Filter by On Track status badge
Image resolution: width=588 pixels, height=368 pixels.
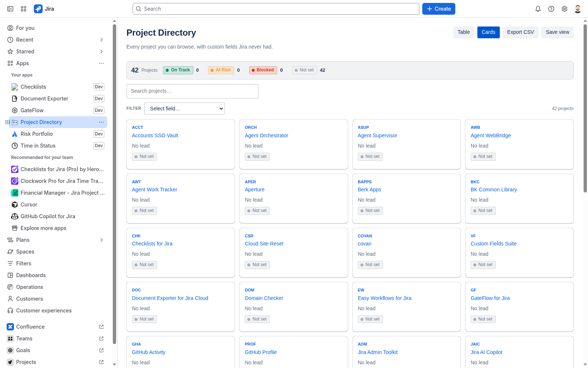178,70
